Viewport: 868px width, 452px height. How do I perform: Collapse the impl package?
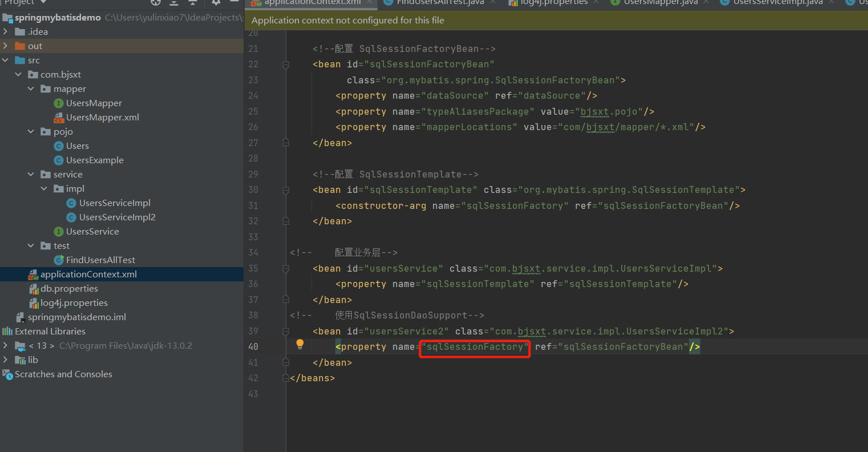point(44,188)
